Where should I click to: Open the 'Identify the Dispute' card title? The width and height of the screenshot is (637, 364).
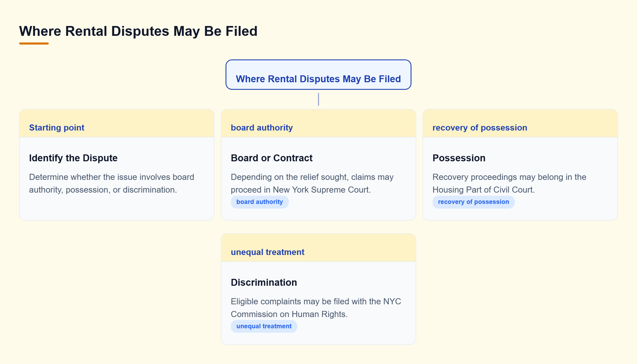point(73,158)
